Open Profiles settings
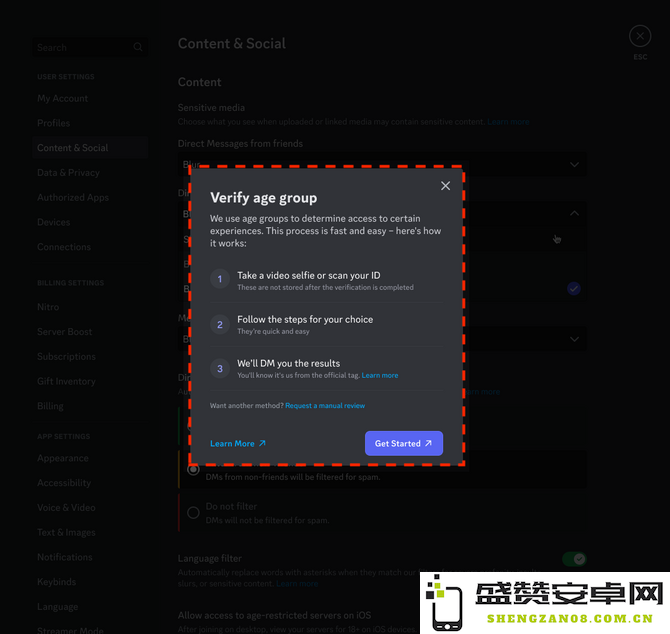This screenshot has width=670, height=634. coord(53,123)
